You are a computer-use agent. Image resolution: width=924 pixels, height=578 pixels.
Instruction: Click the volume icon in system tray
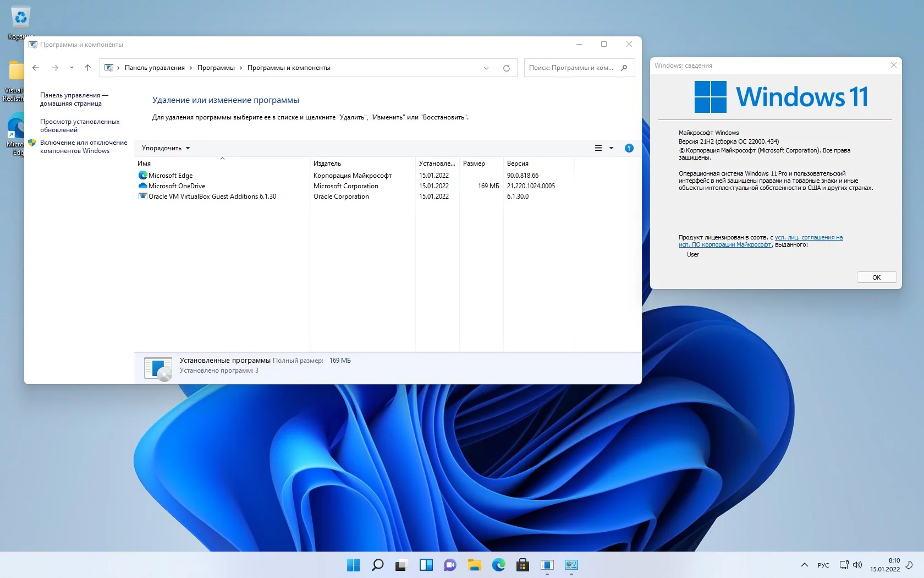[857, 565]
